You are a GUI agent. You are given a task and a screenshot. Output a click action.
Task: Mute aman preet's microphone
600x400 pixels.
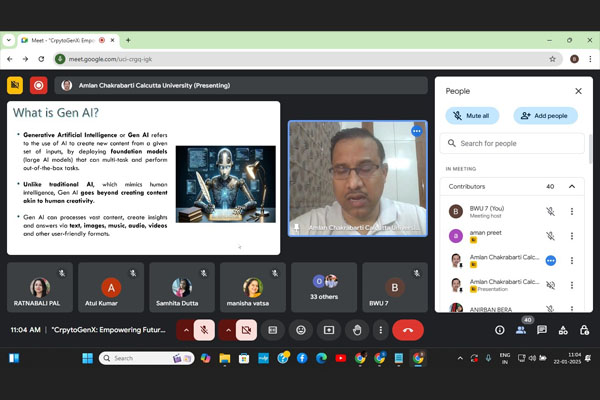tap(550, 236)
